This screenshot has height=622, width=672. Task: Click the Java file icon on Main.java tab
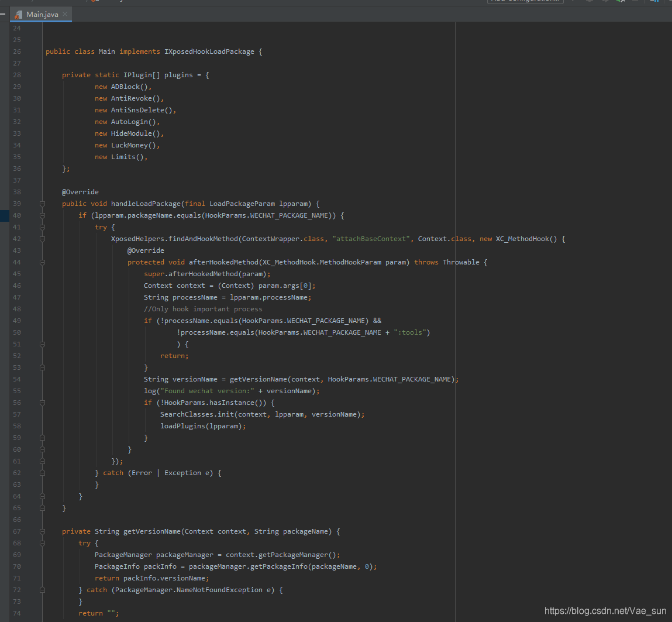18,15
